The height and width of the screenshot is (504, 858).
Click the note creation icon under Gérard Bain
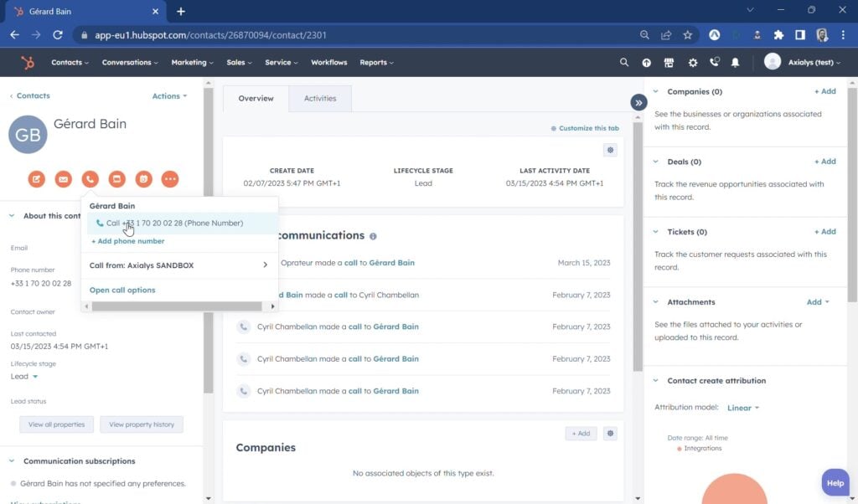click(x=37, y=179)
